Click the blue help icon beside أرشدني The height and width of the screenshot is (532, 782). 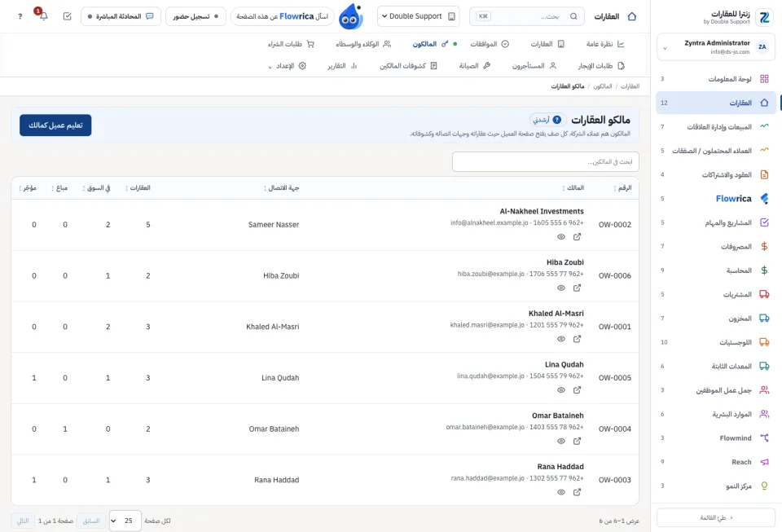pos(557,120)
